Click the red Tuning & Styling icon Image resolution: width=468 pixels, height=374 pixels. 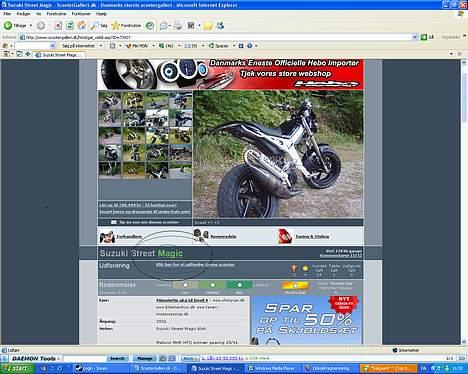pyautogui.click(x=286, y=236)
